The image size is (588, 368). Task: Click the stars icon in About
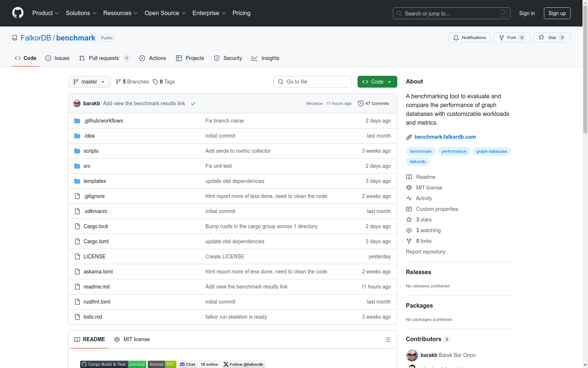point(409,220)
